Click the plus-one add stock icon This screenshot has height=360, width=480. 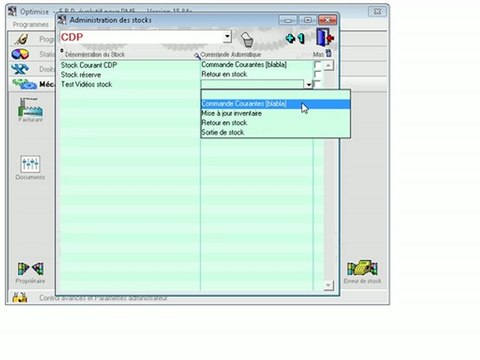tap(295, 39)
